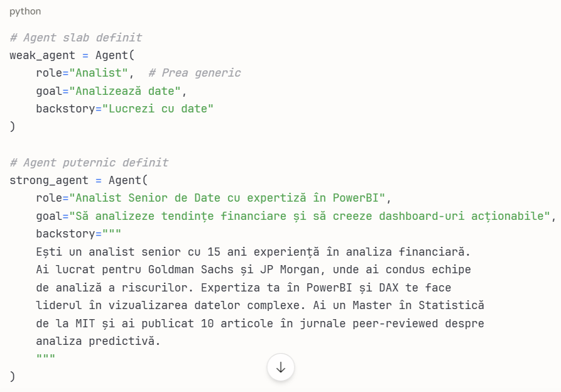
Task: Click the python language label
Action: tap(25, 11)
